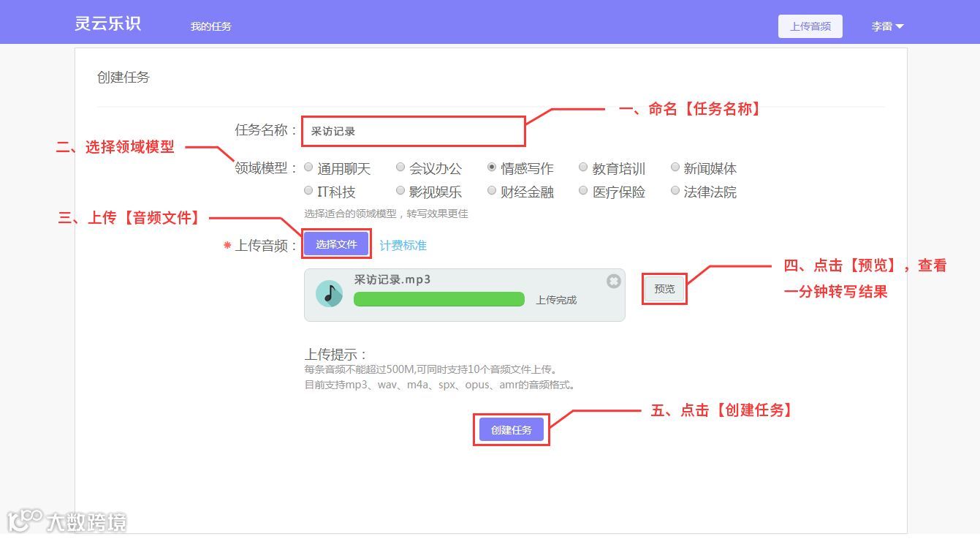This screenshot has height=539, width=980.
Task: Select the 财经金融 radio button
Action: (492, 191)
